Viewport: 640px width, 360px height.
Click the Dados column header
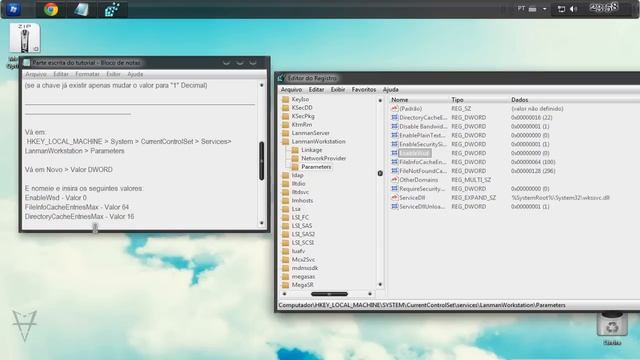click(519, 100)
